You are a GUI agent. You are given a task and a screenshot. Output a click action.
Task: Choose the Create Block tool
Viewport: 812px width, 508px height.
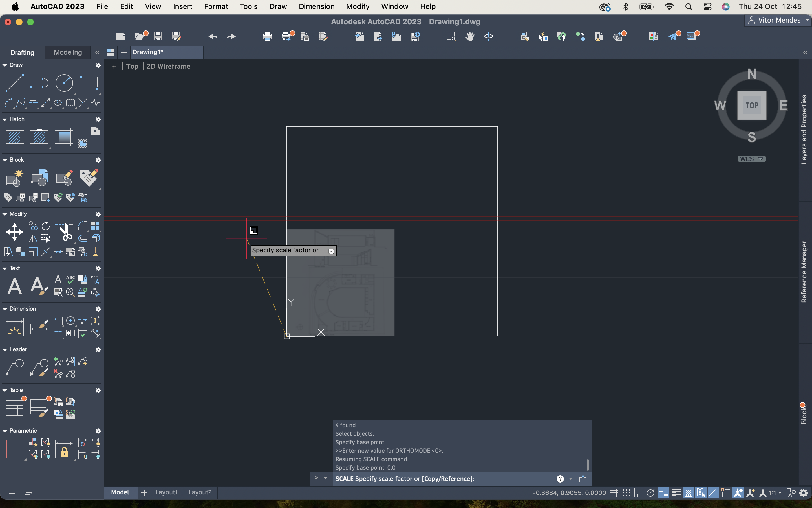point(14,178)
